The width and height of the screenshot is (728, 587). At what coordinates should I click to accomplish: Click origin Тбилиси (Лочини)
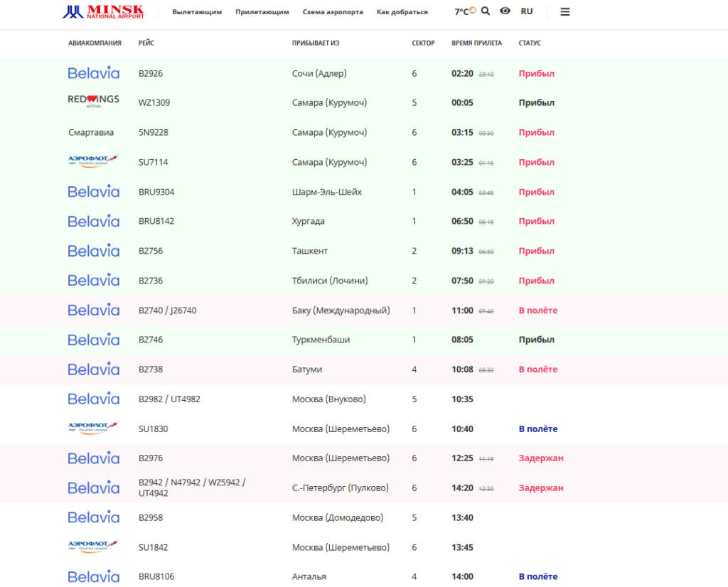(330, 281)
